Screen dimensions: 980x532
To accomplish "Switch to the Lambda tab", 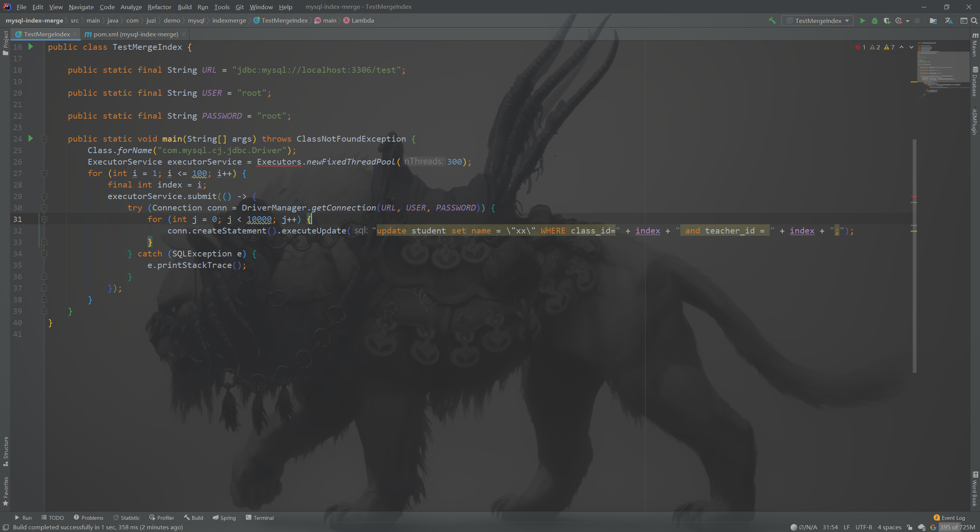I will (x=363, y=20).
